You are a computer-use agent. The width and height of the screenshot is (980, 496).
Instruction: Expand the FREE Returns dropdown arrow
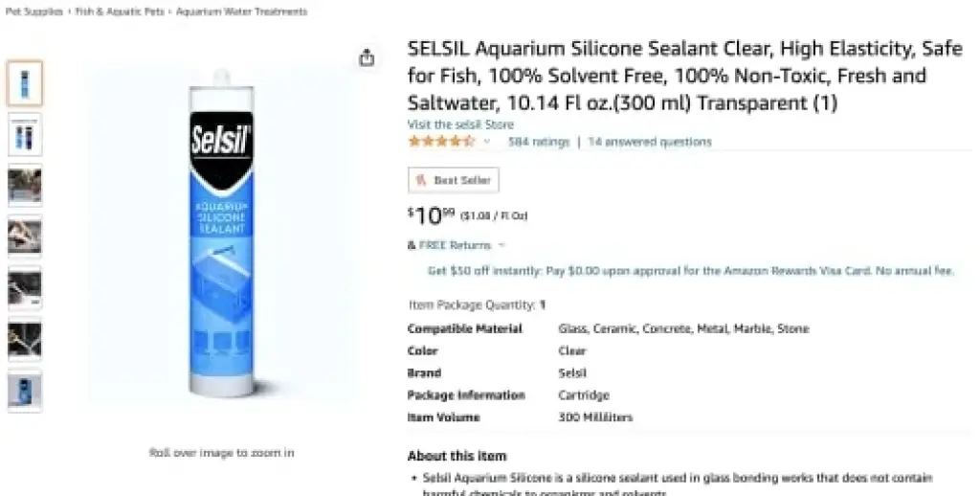coord(501,245)
